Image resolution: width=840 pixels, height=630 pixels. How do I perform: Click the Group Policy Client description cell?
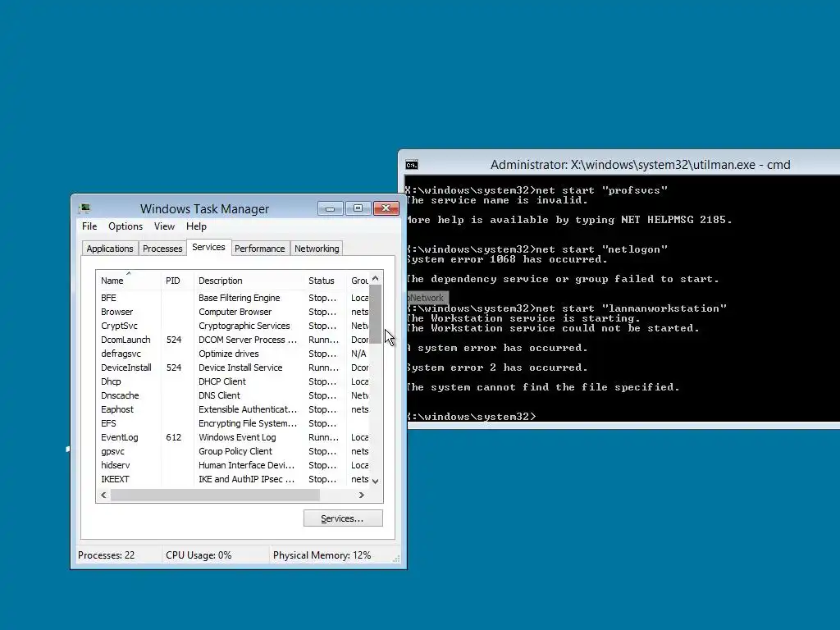point(235,451)
